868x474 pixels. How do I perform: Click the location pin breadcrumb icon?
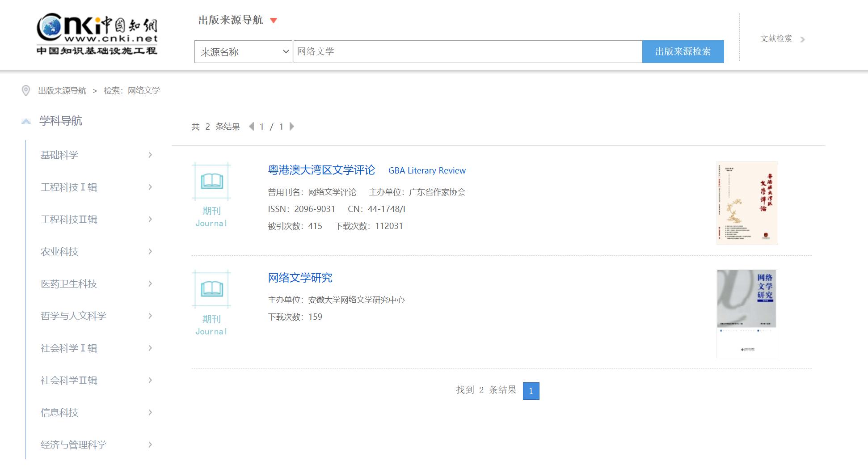26,91
